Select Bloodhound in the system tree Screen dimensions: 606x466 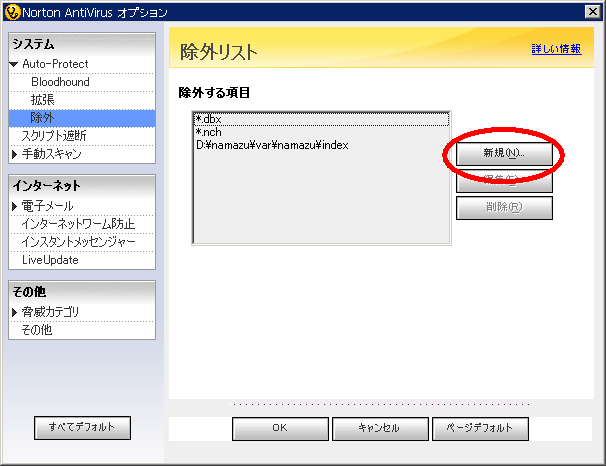[60, 82]
